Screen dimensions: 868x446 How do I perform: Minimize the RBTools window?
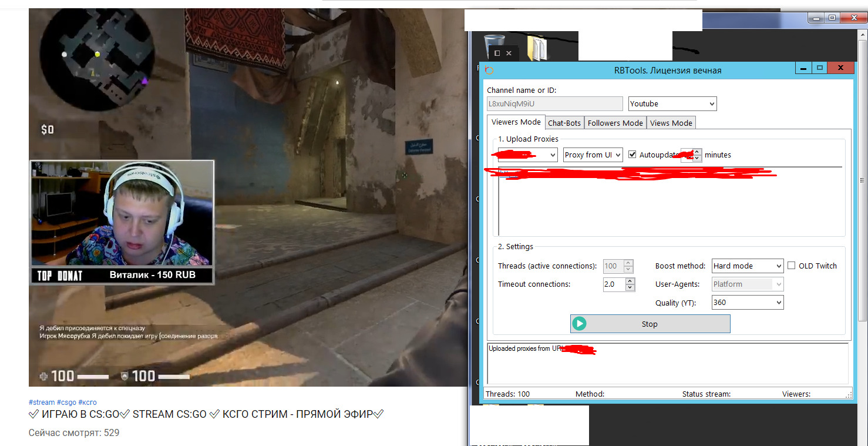803,68
